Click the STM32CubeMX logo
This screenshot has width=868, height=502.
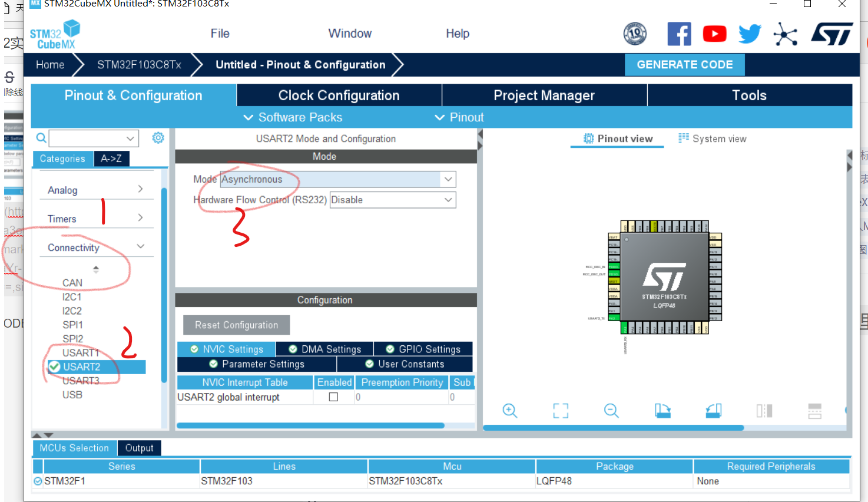(x=55, y=35)
